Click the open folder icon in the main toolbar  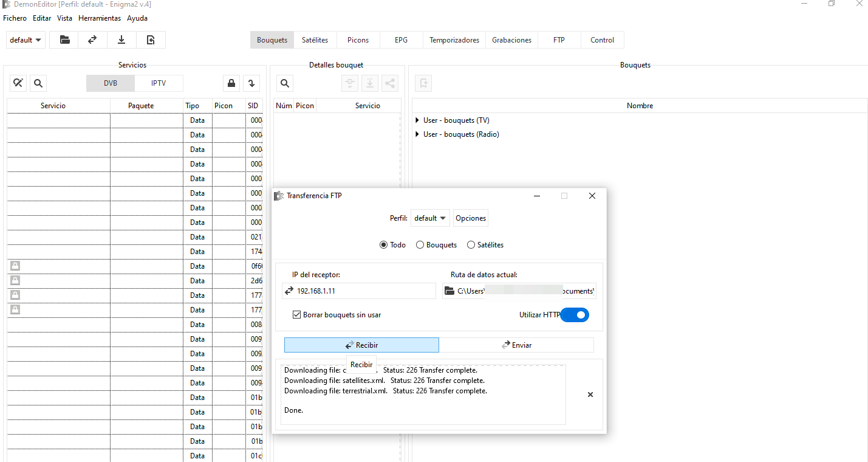pyautogui.click(x=64, y=40)
